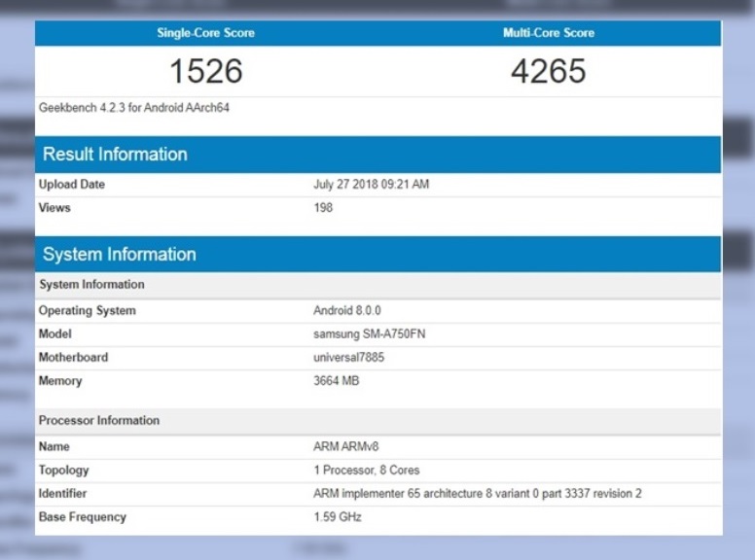This screenshot has width=755, height=560.
Task: Click the Upload Date label
Action: [72, 185]
